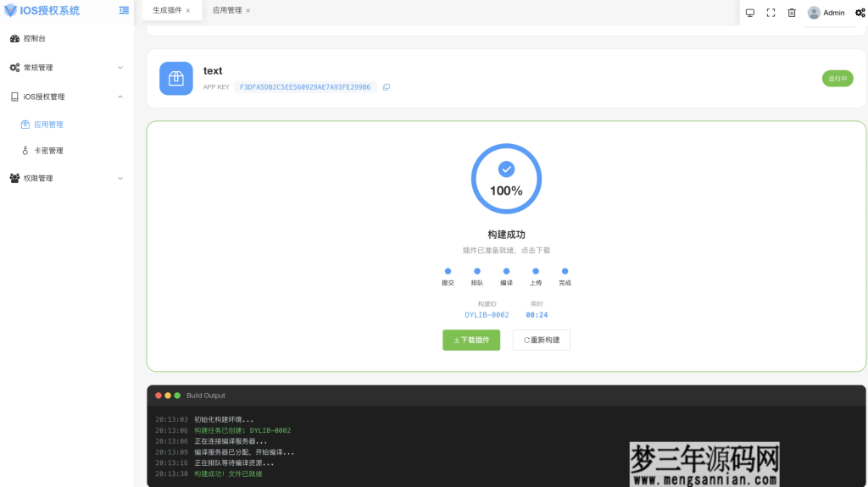Open the Admin user menu
The height and width of the screenshot is (487, 868).
(826, 13)
